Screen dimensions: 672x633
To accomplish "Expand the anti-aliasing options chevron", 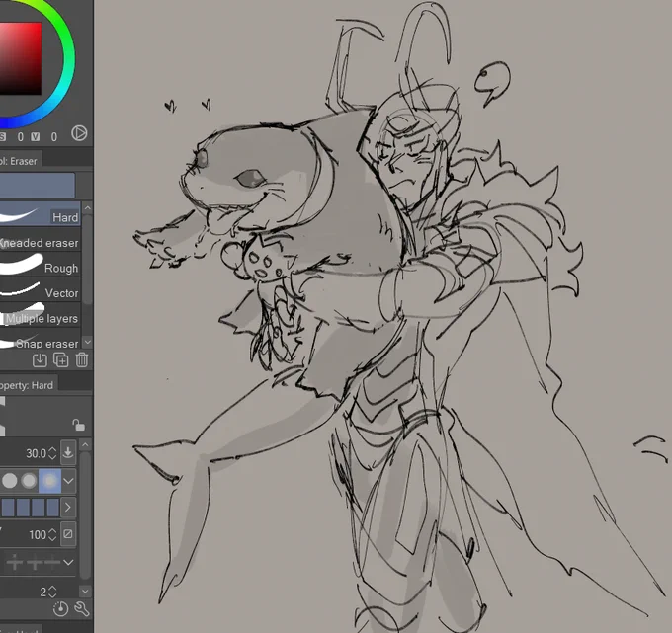I will 68,481.
